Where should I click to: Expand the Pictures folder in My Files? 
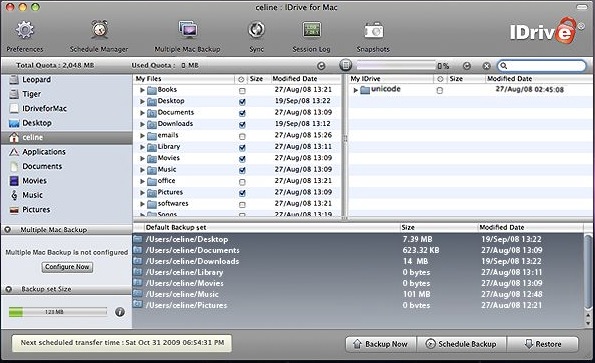pos(142,193)
